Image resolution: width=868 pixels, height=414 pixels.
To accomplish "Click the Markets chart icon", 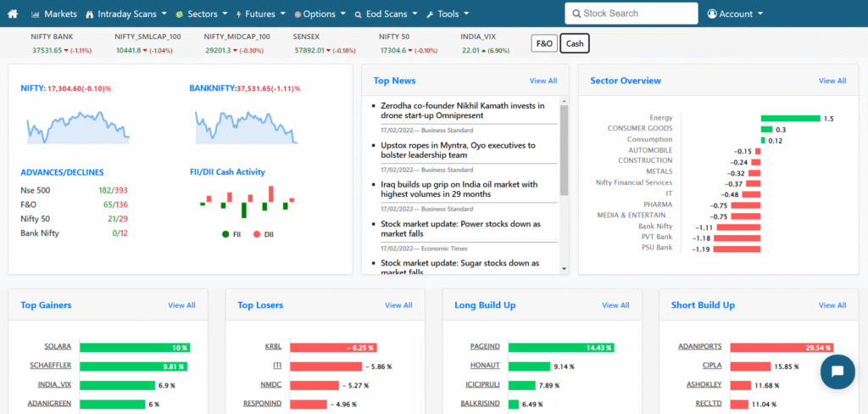I will click(36, 14).
